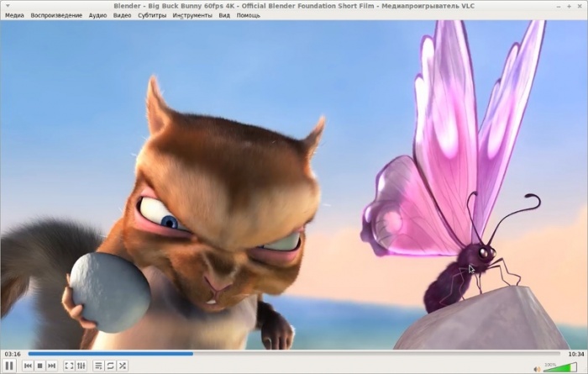Open the Аудио menu
Screen dimensions: 588x374
coord(97,15)
